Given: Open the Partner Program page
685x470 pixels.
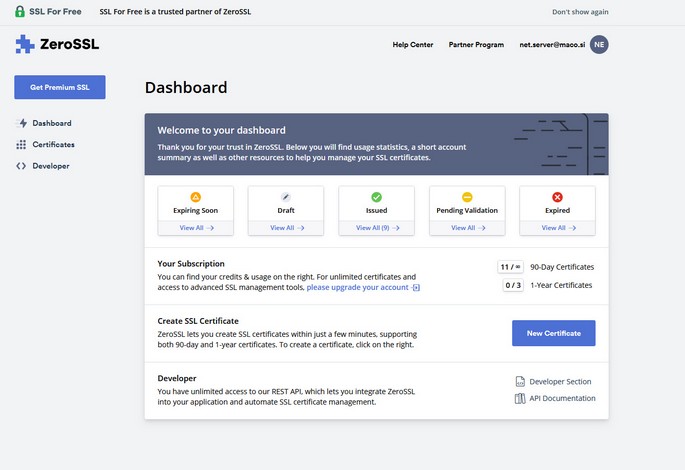Looking at the screenshot, I should point(476,45).
